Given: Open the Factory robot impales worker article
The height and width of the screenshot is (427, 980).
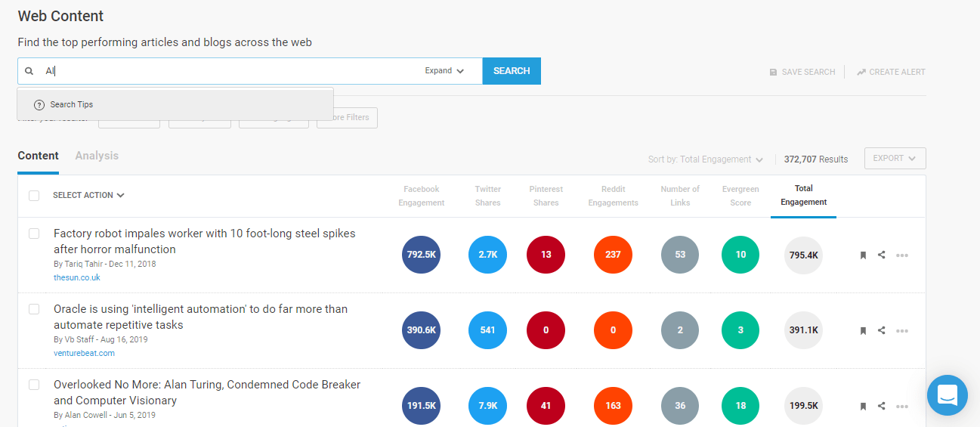Looking at the screenshot, I should coord(205,241).
